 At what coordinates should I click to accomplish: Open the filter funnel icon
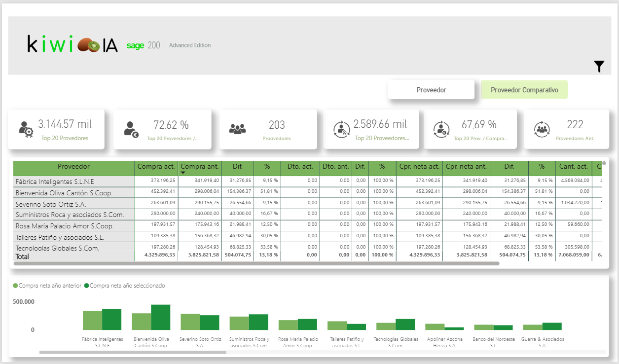[x=599, y=67]
